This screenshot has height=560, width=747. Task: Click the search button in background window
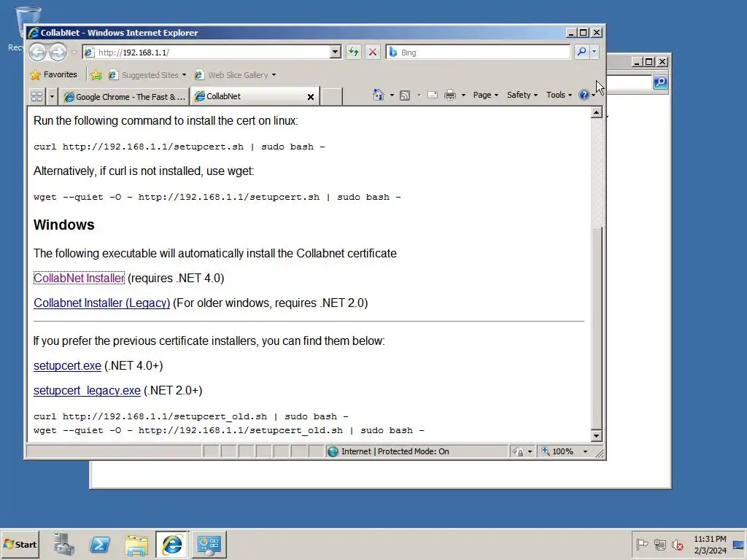[x=659, y=82]
